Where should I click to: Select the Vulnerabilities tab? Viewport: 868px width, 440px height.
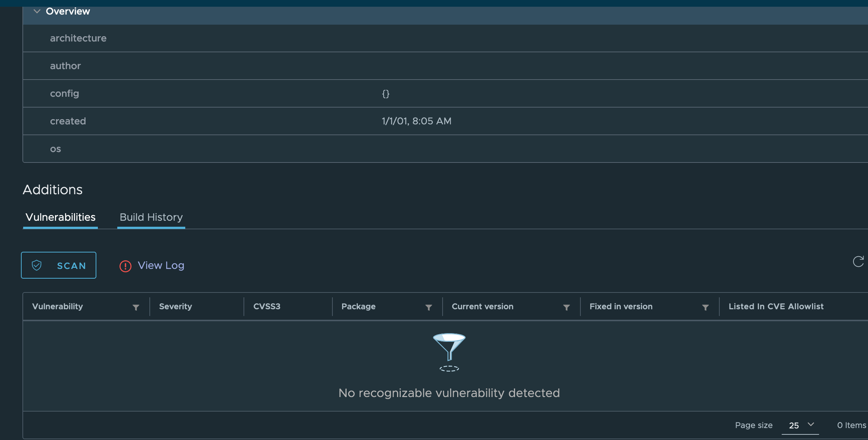coord(60,217)
